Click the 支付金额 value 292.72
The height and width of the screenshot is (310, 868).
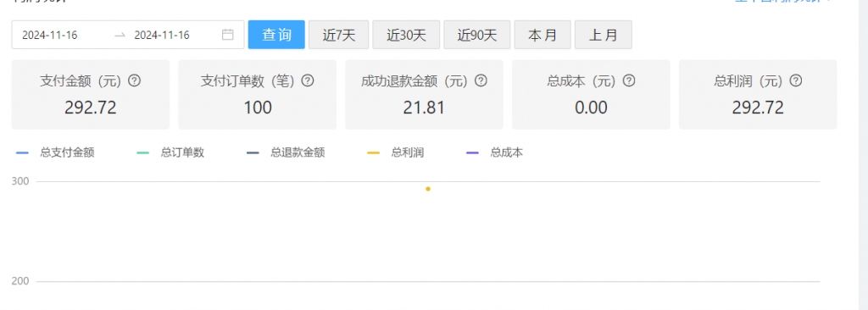(90, 108)
